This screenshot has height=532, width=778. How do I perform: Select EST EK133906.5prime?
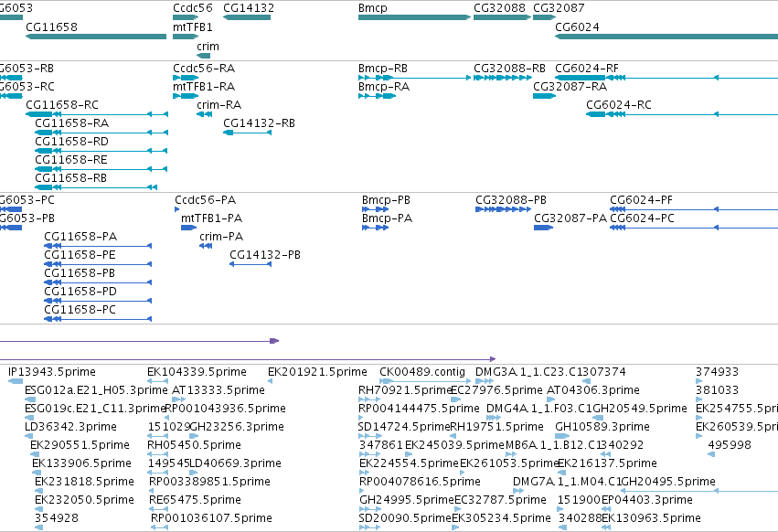tap(37, 473)
